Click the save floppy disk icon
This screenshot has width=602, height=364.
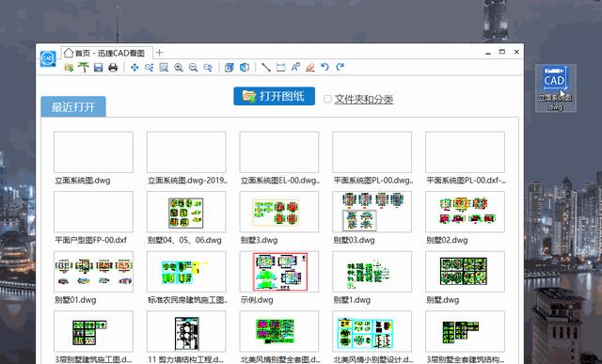click(x=98, y=68)
